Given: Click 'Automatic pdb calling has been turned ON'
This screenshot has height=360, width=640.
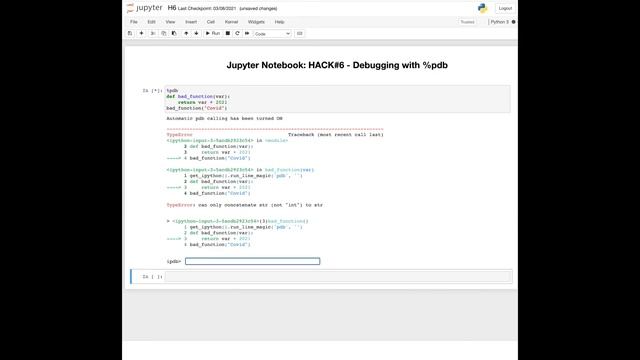Looking at the screenshot, I should click(x=224, y=118).
